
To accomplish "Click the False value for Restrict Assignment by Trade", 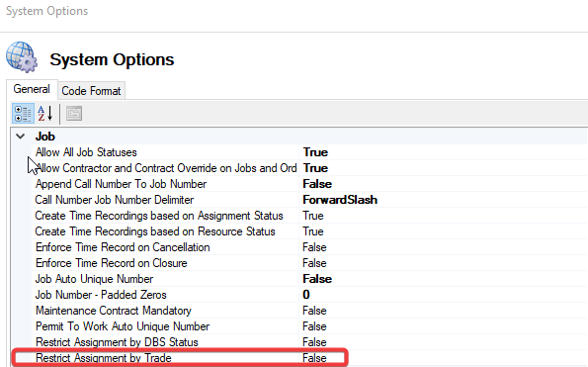I will tap(314, 358).
